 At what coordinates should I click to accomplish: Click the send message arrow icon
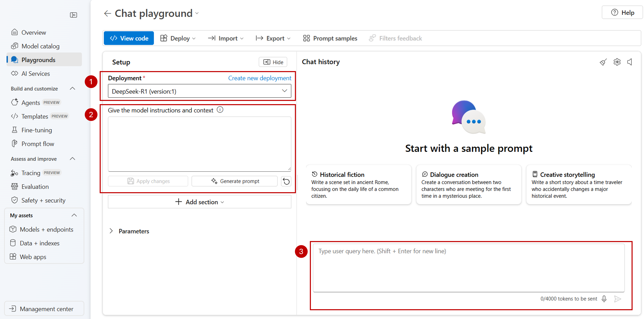tap(617, 299)
